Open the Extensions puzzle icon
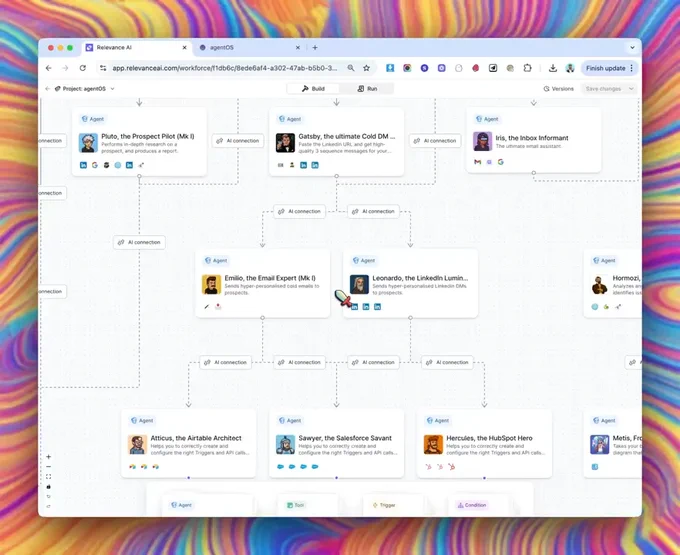The width and height of the screenshot is (680, 555). click(527, 68)
